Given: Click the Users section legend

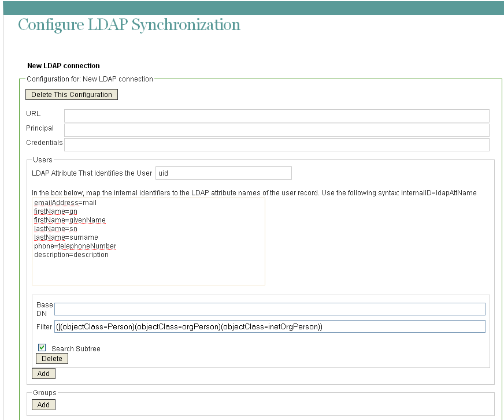Looking at the screenshot, I should [43, 159].
